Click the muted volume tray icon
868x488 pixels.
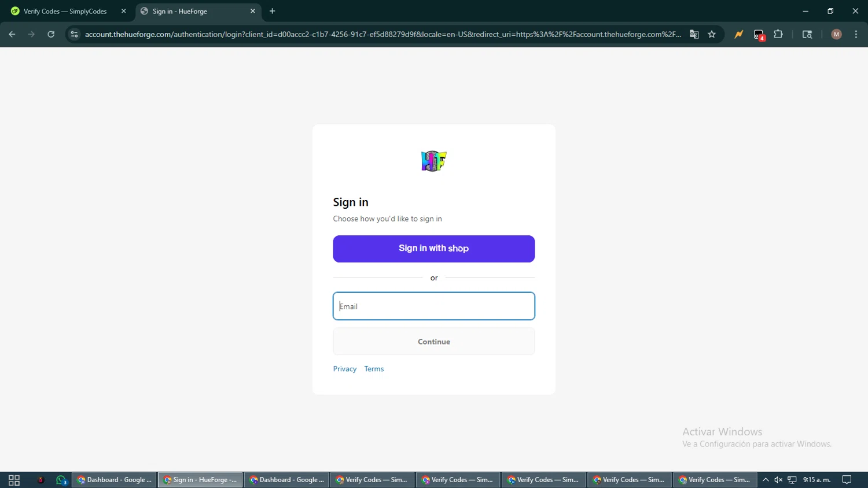point(779,480)
